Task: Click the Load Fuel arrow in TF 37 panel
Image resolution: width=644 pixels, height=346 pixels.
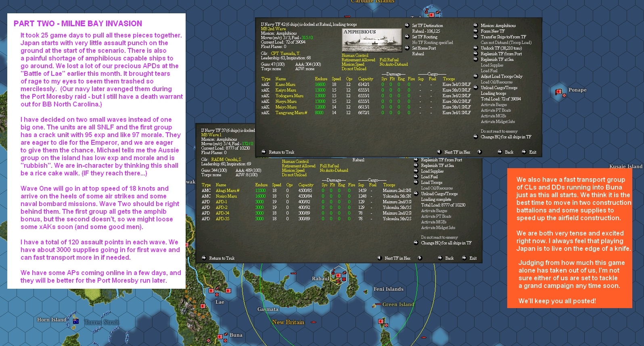Action: pos(416,177)
